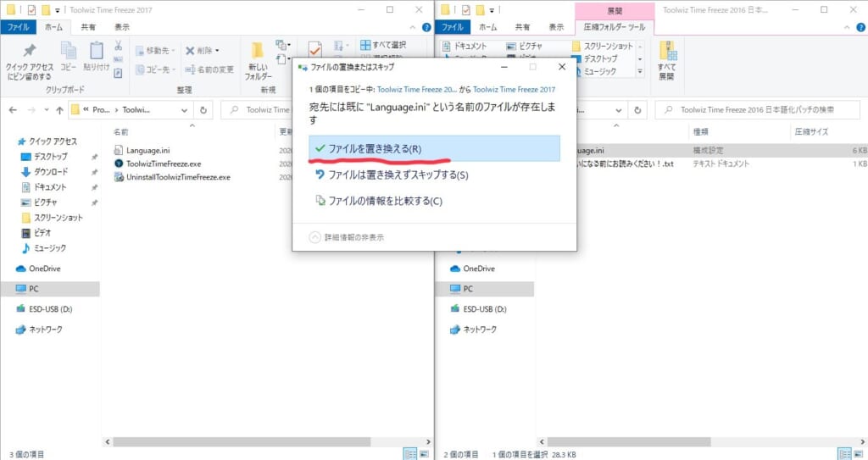Select the 圧縮フォルダー ツール tab

(615, 27)
